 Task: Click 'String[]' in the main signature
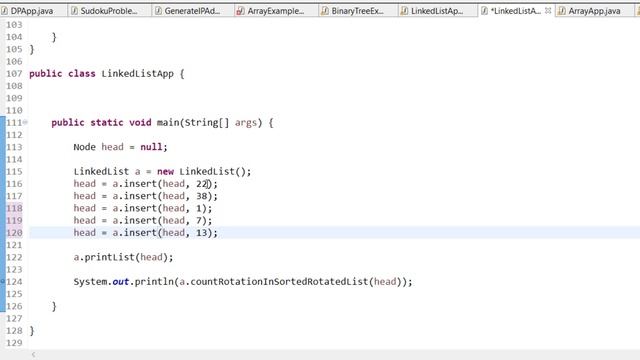pyautogui.click(x=207, y=122)
